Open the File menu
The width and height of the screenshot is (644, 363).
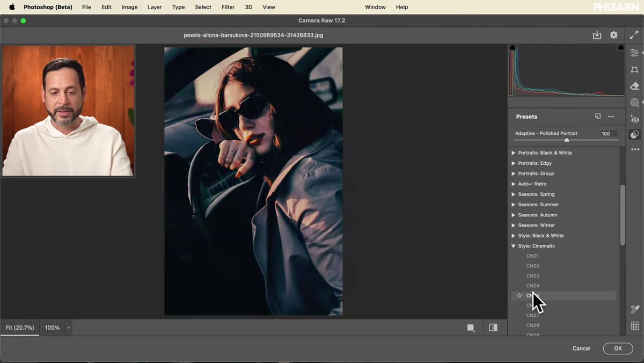(x=86, y=7)
